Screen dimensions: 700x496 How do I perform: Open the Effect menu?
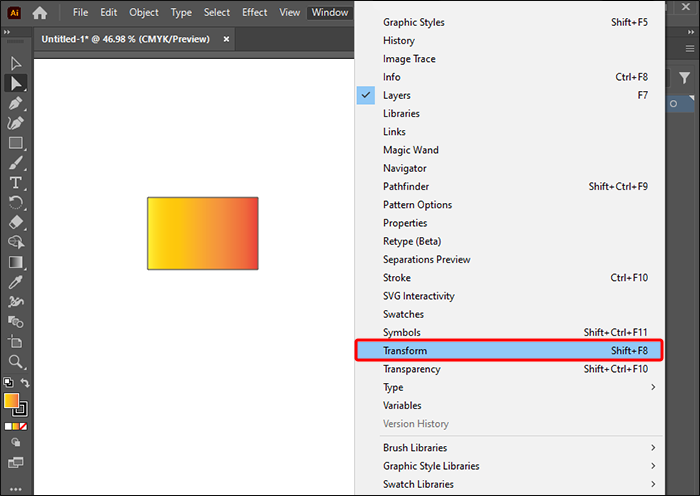pos(254,13)
